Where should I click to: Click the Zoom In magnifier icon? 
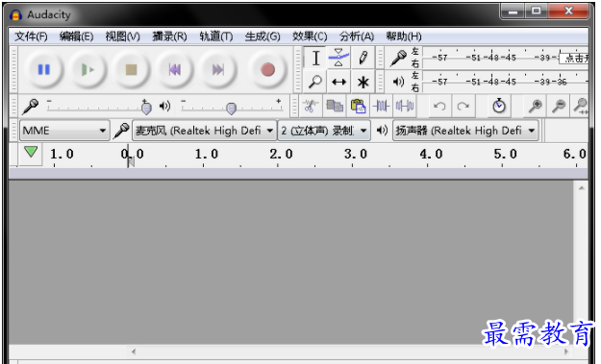(x=535, y=106)
